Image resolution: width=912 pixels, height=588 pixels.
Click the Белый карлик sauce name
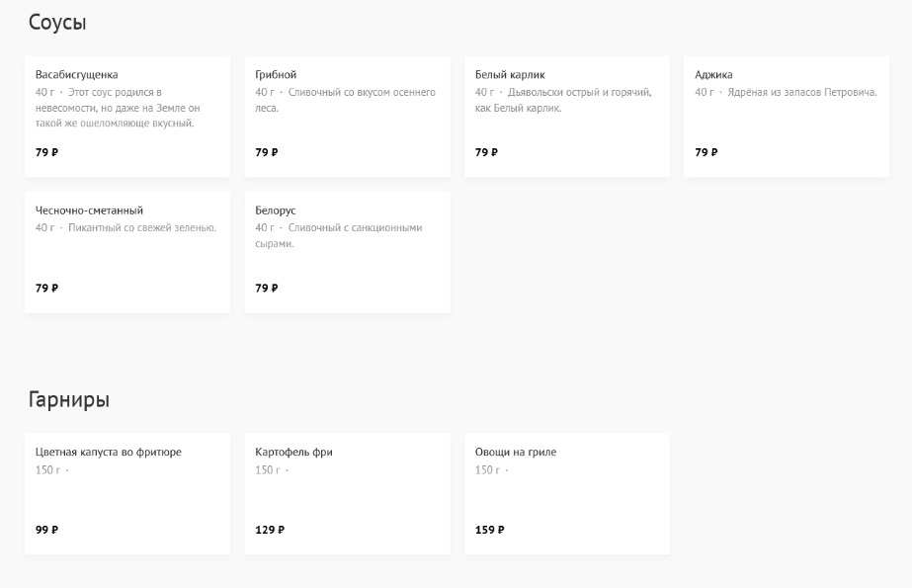click(510, 75)
